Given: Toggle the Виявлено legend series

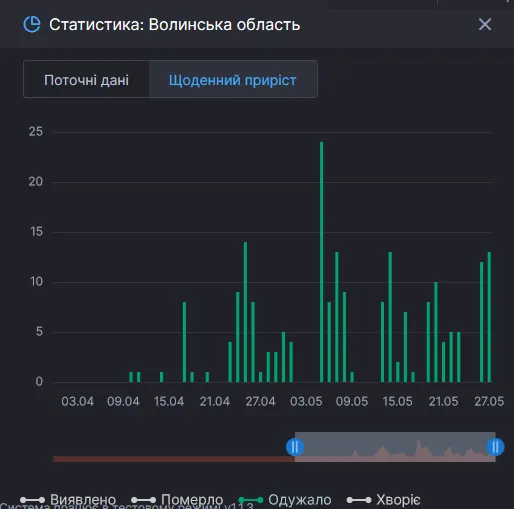Looking at the screenshot, I should coord(68,499).
